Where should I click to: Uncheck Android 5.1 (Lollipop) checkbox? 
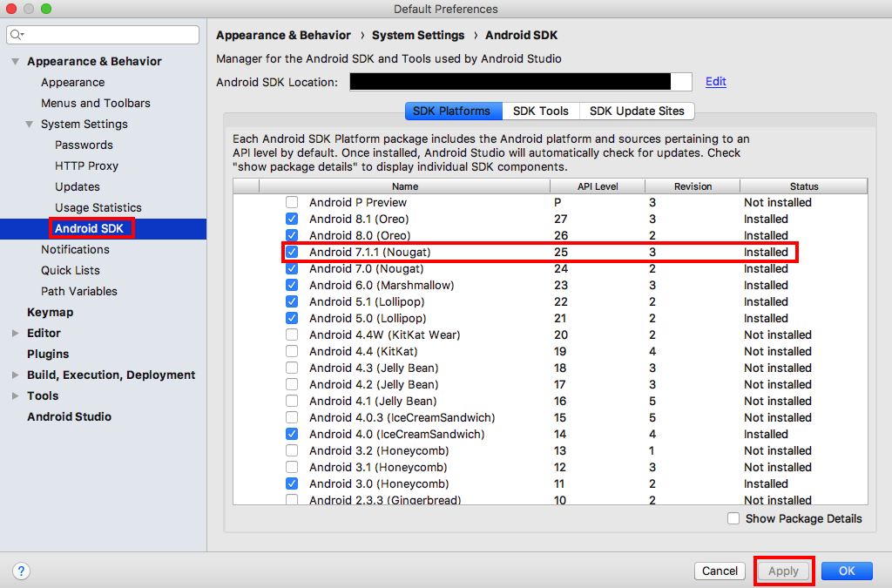tap(292, 301)
